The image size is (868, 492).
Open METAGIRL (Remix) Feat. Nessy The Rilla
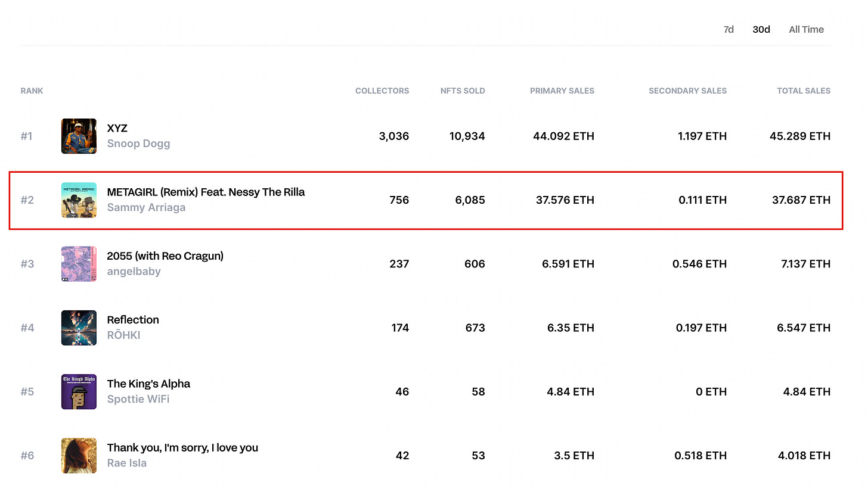(206, 192)
